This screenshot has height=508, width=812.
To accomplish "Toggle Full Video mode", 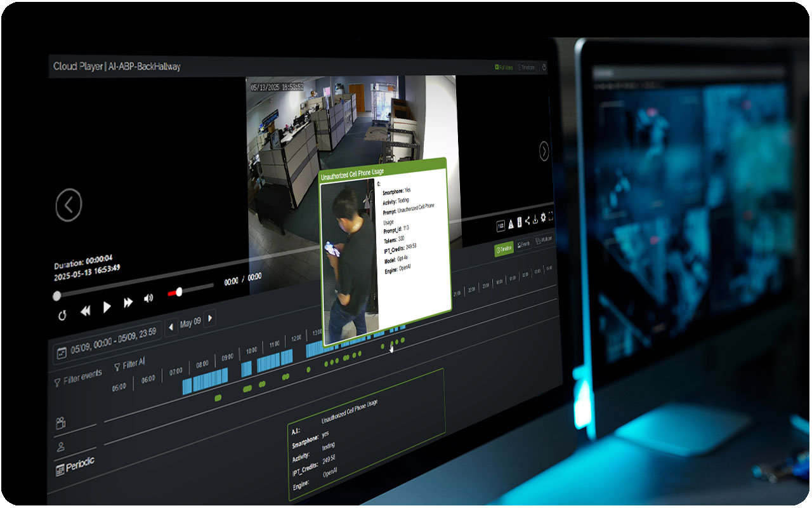I will (x=504, y=67).
